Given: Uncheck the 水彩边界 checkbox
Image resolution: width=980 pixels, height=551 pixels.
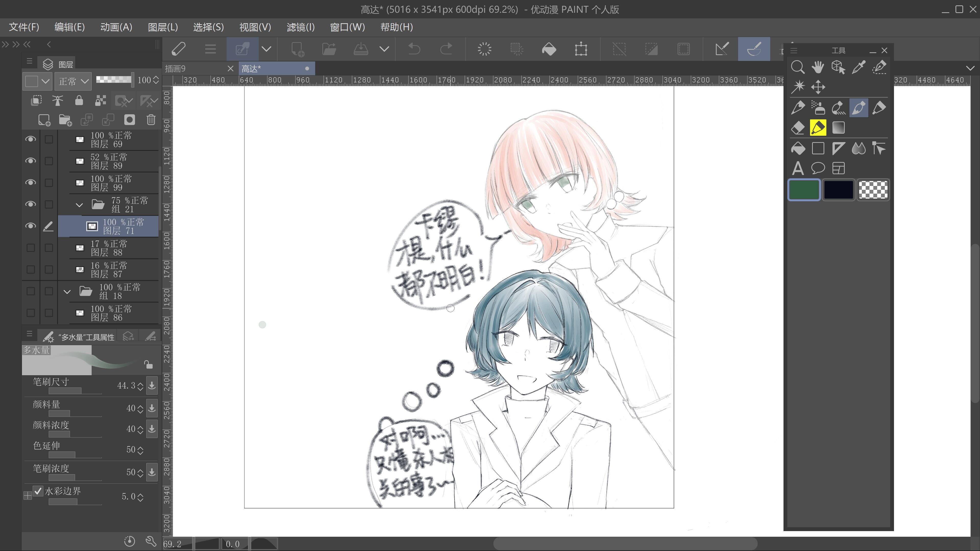Looking at the screenshot, I should (38, 491).
